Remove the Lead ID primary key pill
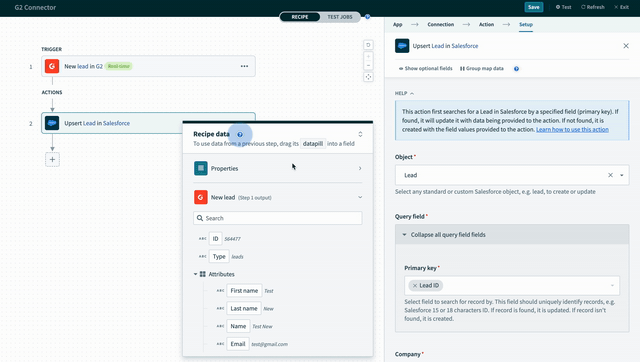640x362 pixels. pos(415,286)
